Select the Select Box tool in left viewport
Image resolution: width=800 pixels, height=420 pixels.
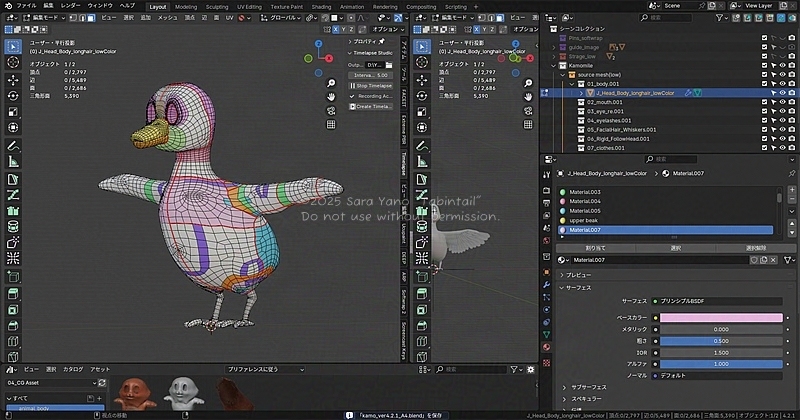[13, 46]
